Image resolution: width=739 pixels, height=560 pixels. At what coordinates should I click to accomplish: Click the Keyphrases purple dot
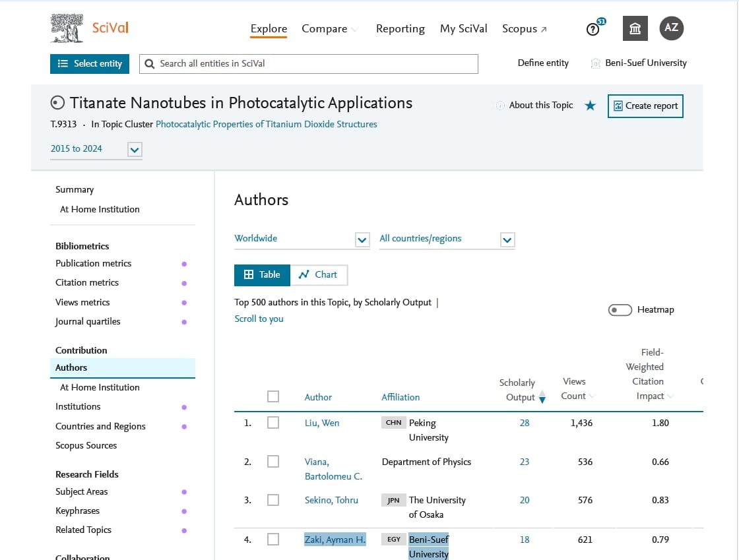click(x=184, y=511)
